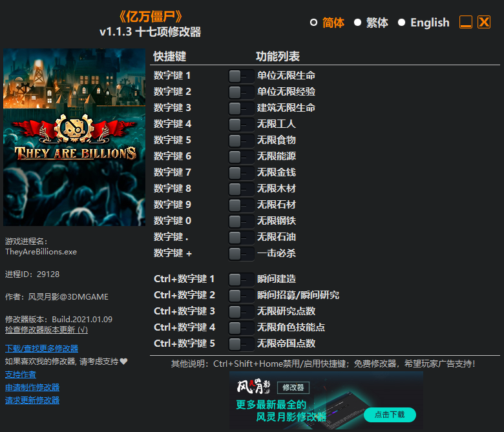Click the heart icon after support text

[x=124, y=362]
